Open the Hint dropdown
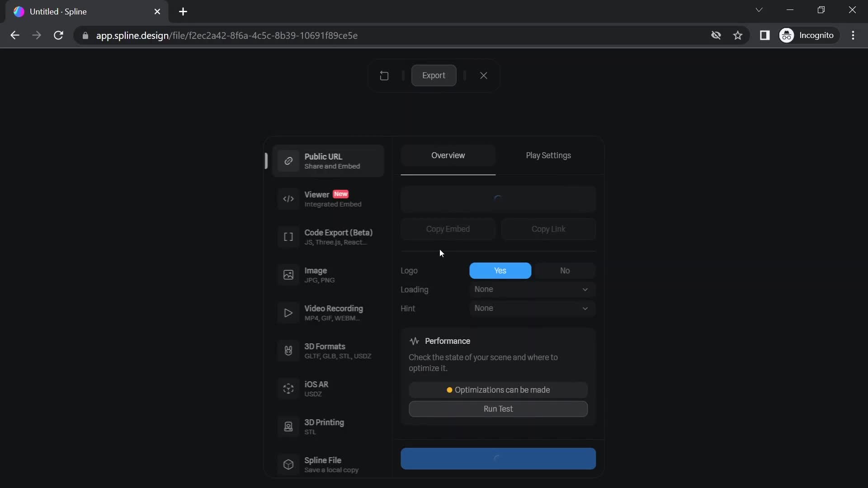 pos(532,309)
